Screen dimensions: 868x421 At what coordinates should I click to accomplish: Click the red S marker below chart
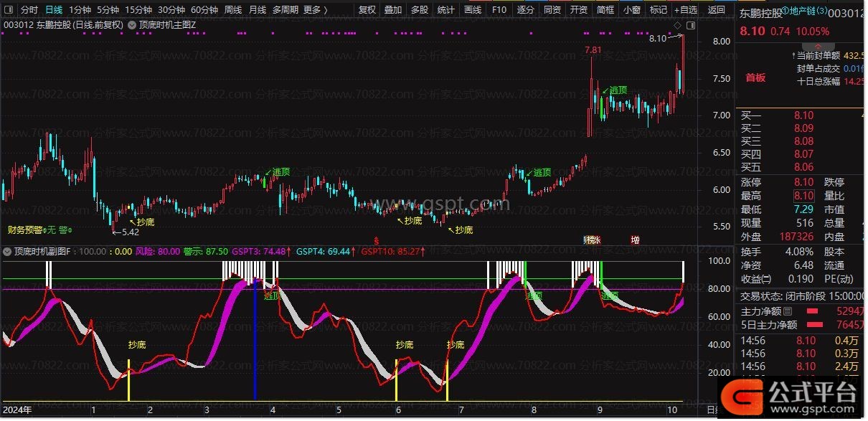tap(376, 240)
